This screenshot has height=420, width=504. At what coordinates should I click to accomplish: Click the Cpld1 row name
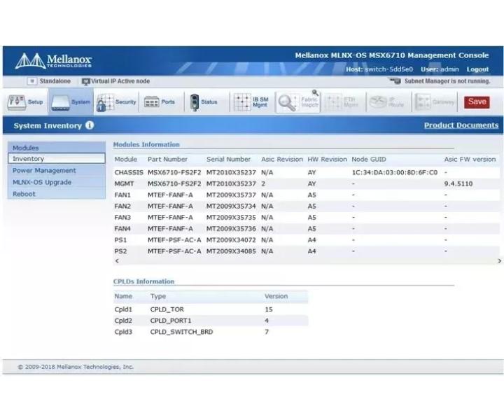click(123, 309)
